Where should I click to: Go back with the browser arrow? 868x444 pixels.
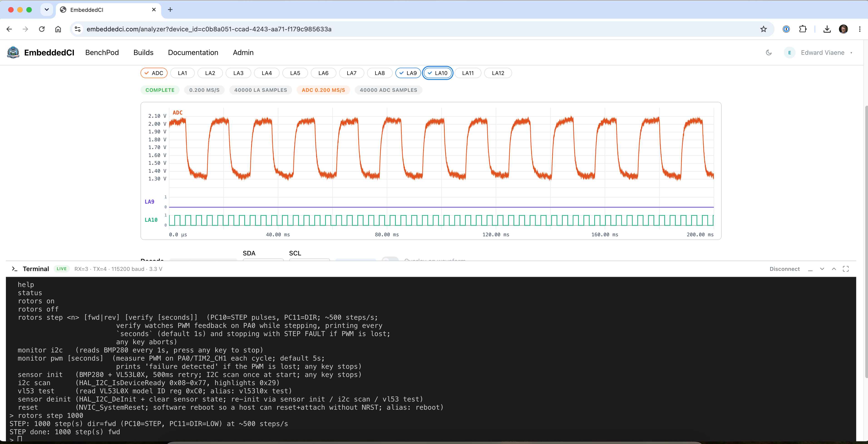9,29
